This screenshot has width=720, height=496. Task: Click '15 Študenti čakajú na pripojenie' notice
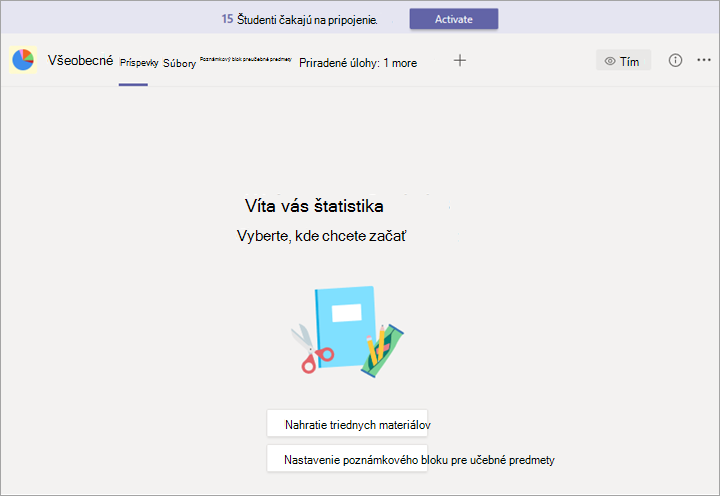[x=299, y=20]
